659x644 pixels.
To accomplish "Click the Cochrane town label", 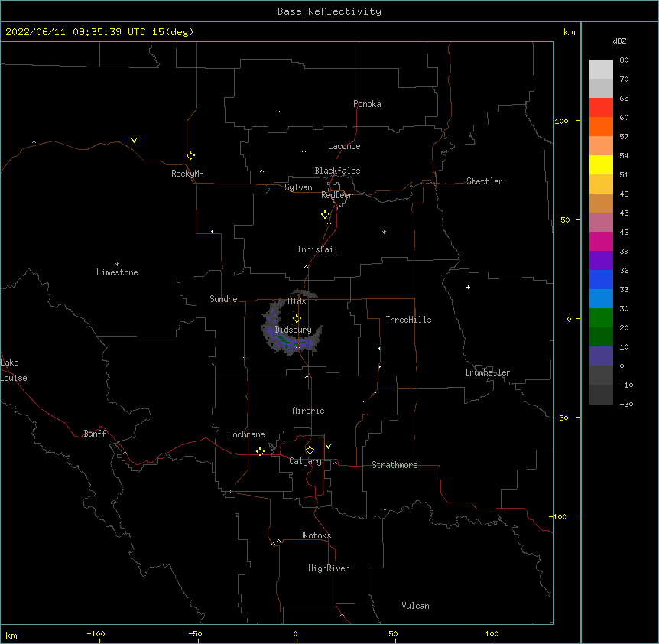I will point(246,434).
